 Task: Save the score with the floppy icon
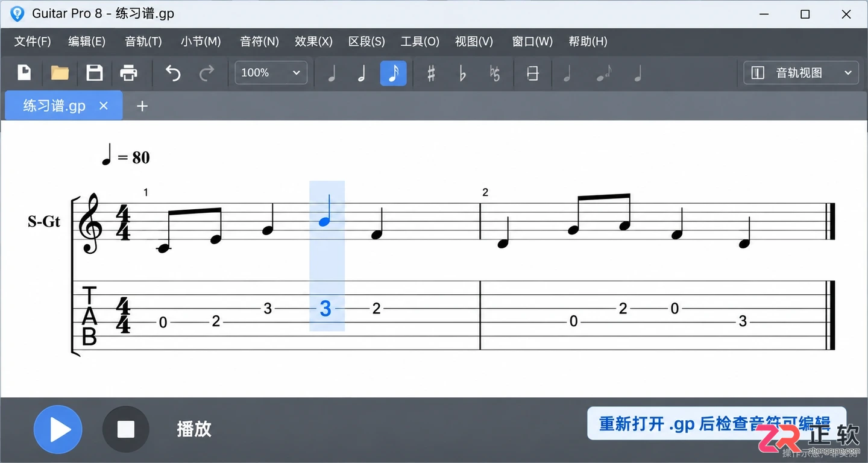pos(95,73)
